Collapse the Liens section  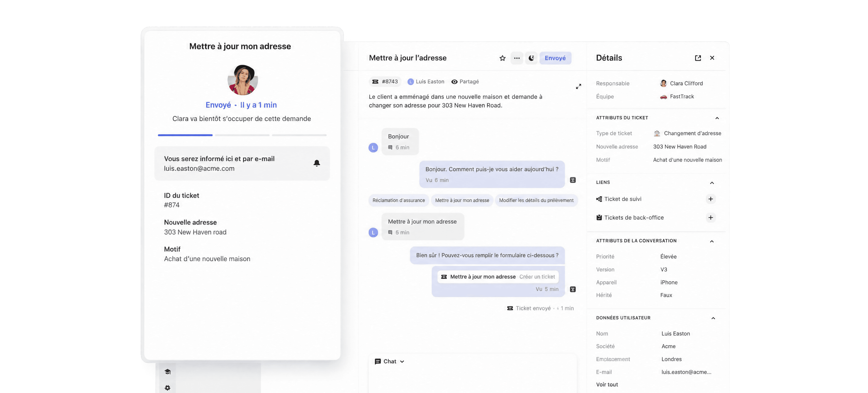712,183
